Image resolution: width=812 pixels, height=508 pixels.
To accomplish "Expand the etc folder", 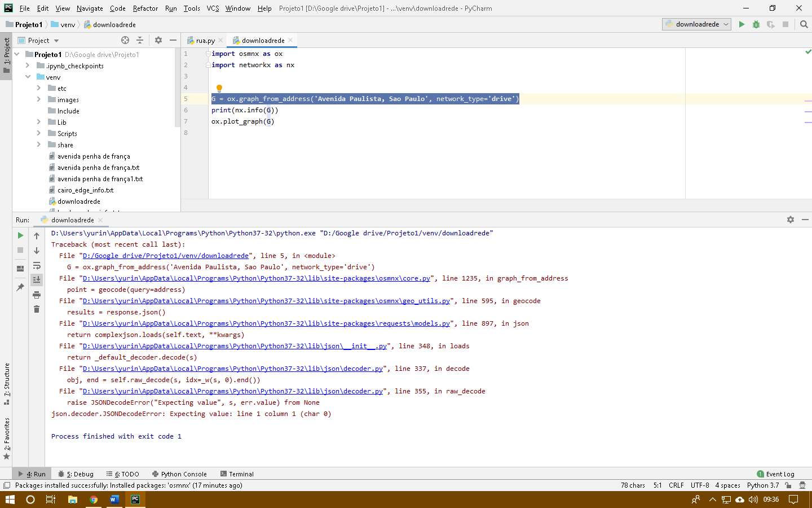I will (39, 88).
